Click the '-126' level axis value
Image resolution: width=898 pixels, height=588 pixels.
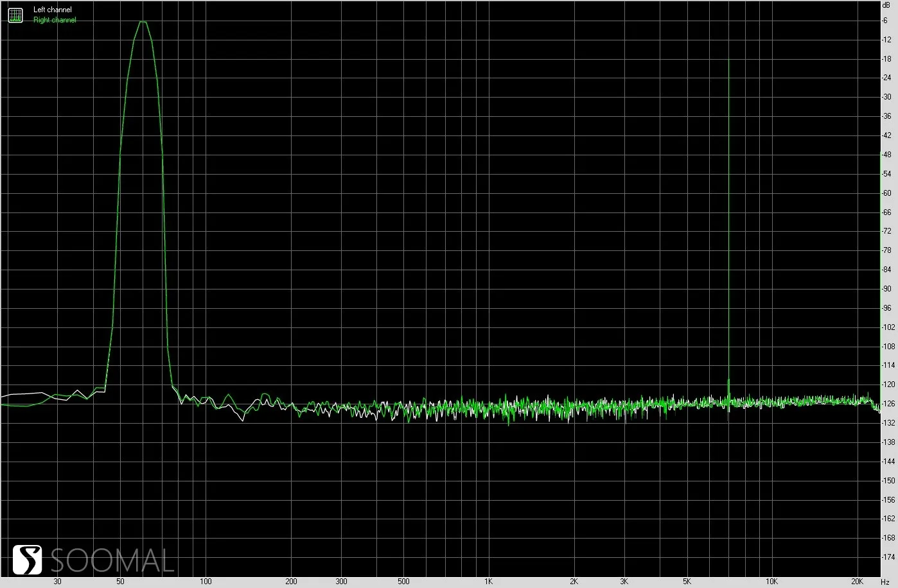coord(888,404)
